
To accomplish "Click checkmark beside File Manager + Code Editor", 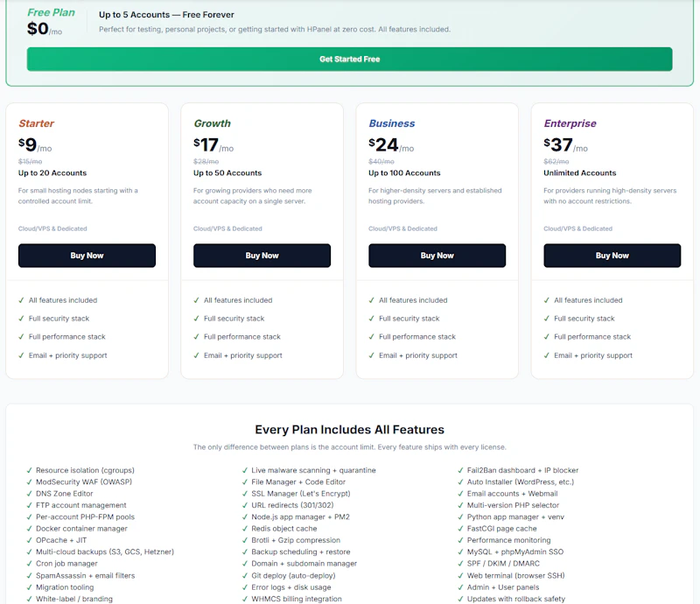I will (x=245, y=481).
